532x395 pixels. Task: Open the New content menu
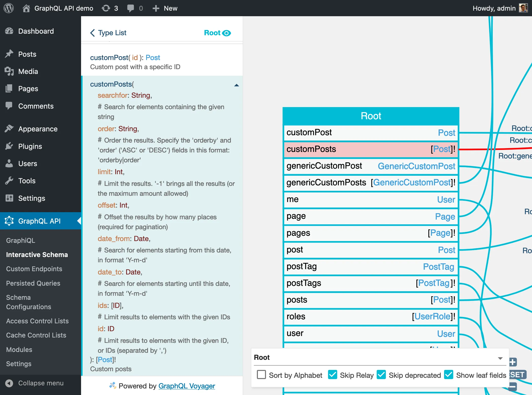[x=165, y=8]
